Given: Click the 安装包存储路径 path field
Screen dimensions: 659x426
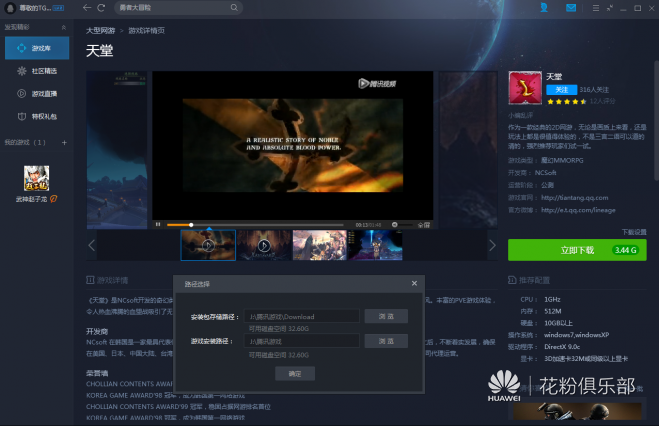Looking at the screenshot, I should coord(302,316).
